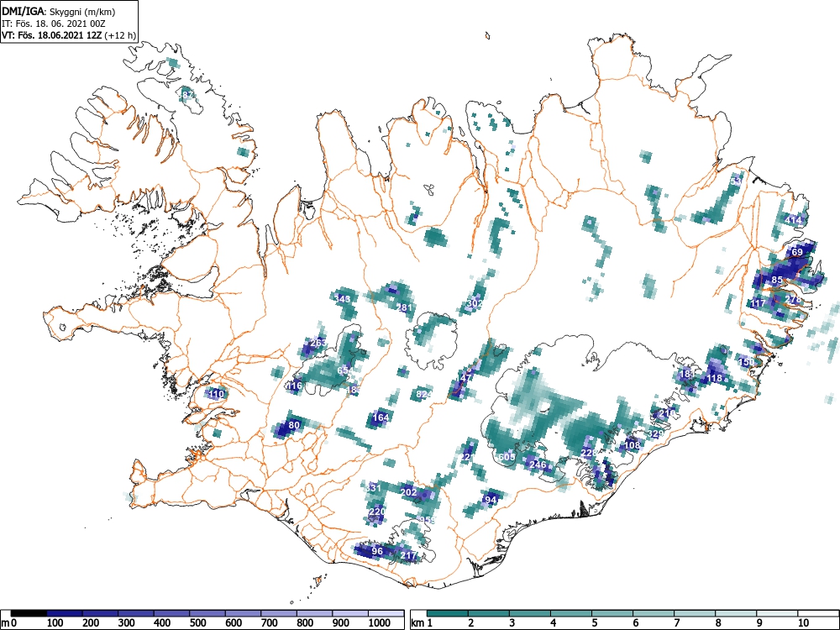Click the dark navy 100–200 m legend swatch
This screenshot has height=630, width=840.
click(x=65, y=613)
